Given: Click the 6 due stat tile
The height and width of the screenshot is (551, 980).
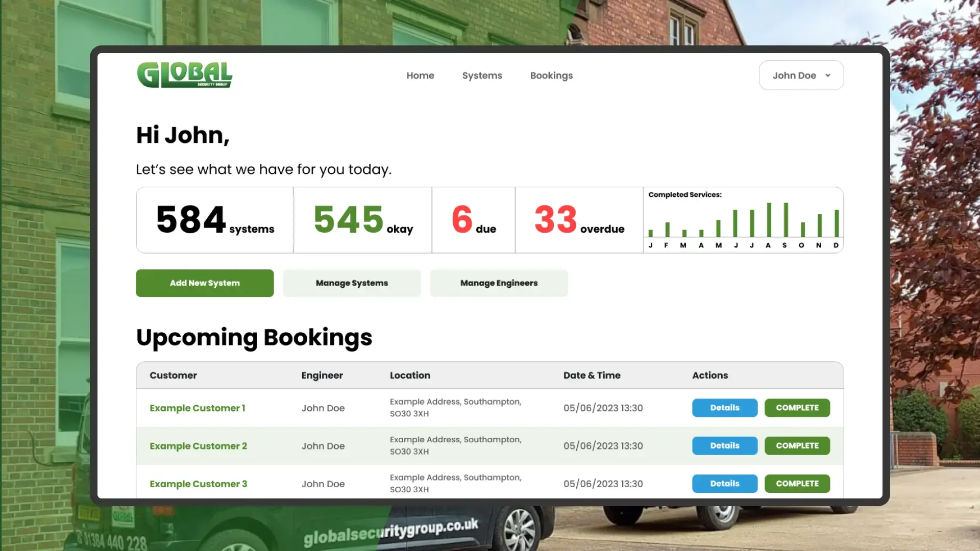Looking at the screenshot, I should (x=473, y=220).
